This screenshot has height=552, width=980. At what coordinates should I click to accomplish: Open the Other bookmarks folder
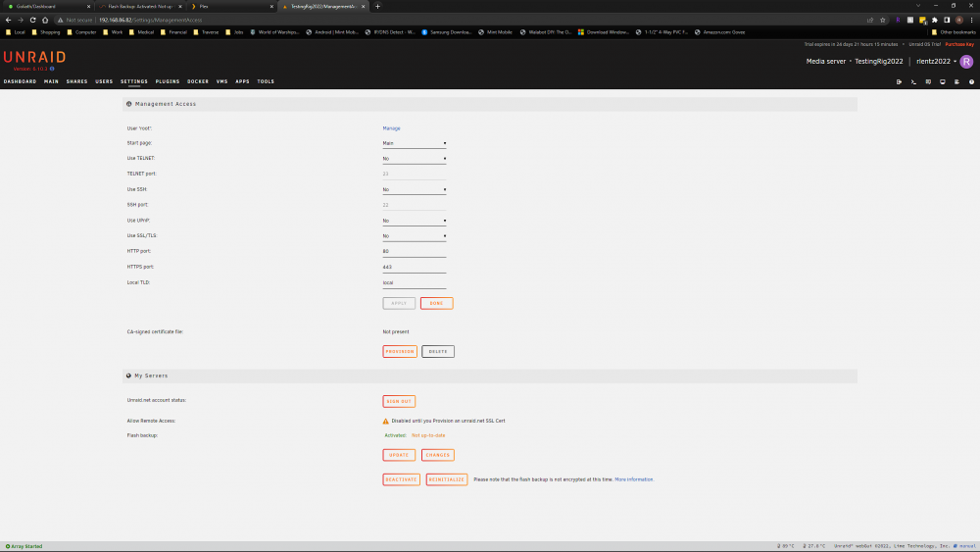coord(954,32)
